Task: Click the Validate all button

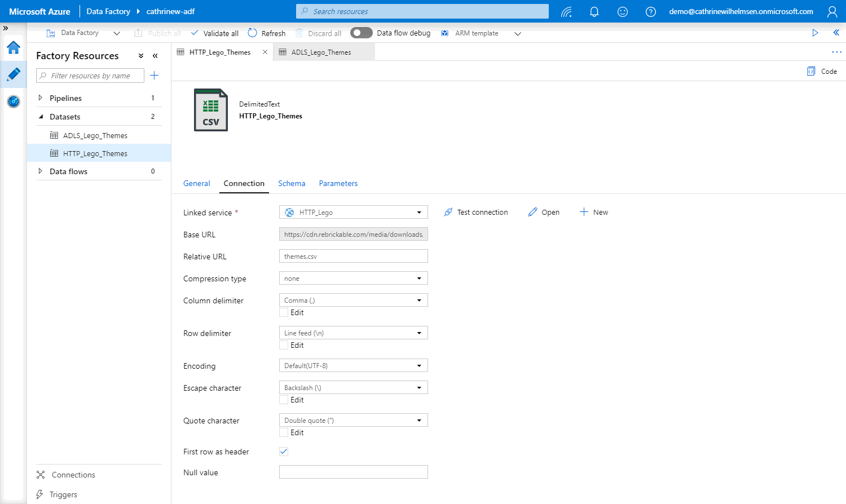Action: point(215,33)
